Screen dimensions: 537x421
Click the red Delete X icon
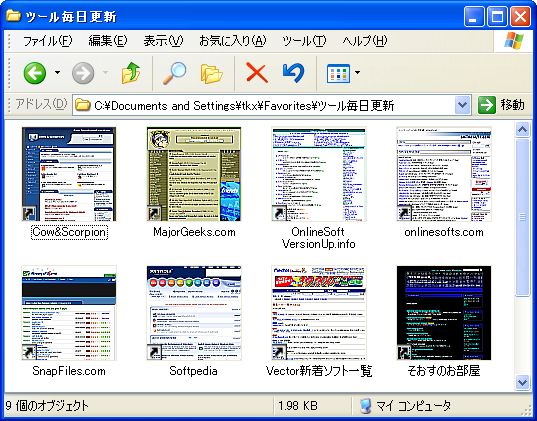[x=257, y=73]
